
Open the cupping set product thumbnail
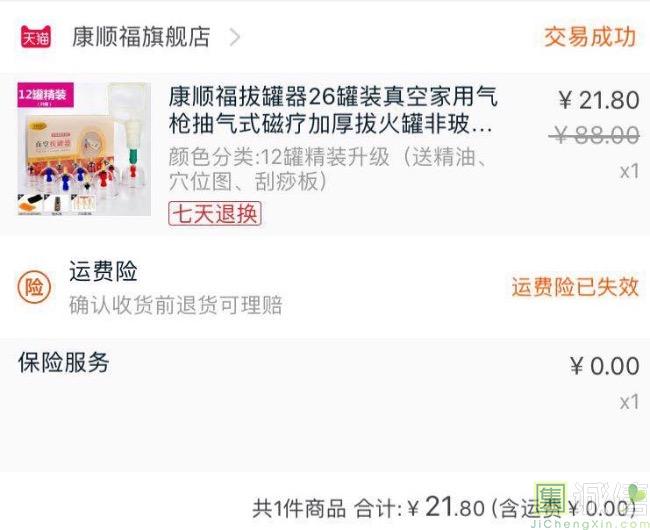[x=84, y=149]
